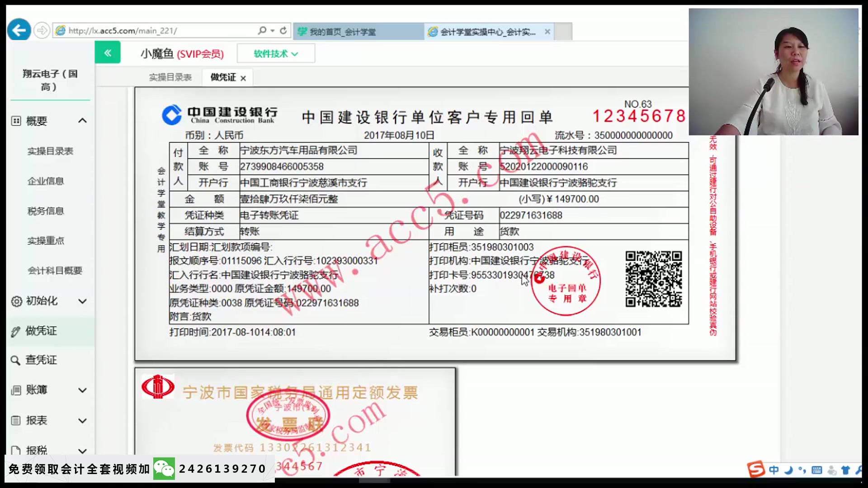Click the 查凭证 magnifier icon
Screen dimensions: 868x488
pyautogui.click(x=16, y=360)
